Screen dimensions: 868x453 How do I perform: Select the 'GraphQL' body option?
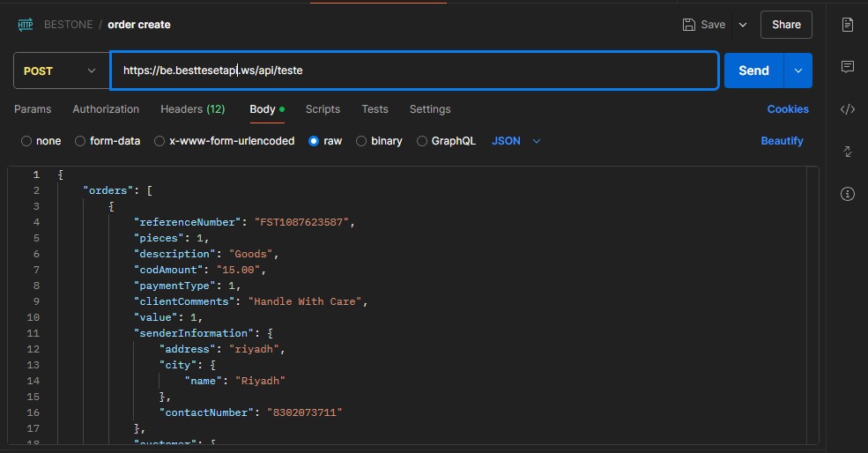click(x=422, y=141)
